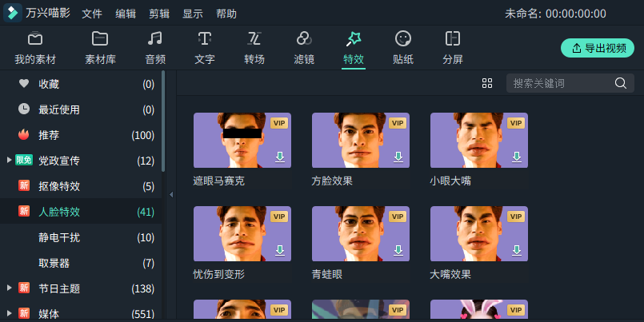
Task: Expand the 节日主题 category arrow
Action: point(9,288)
